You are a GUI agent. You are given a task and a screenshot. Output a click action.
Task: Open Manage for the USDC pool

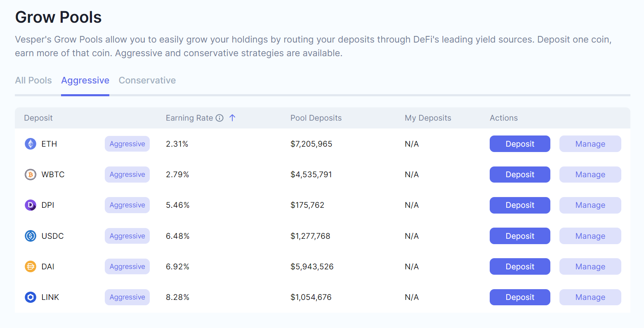[x=590, y=236]
